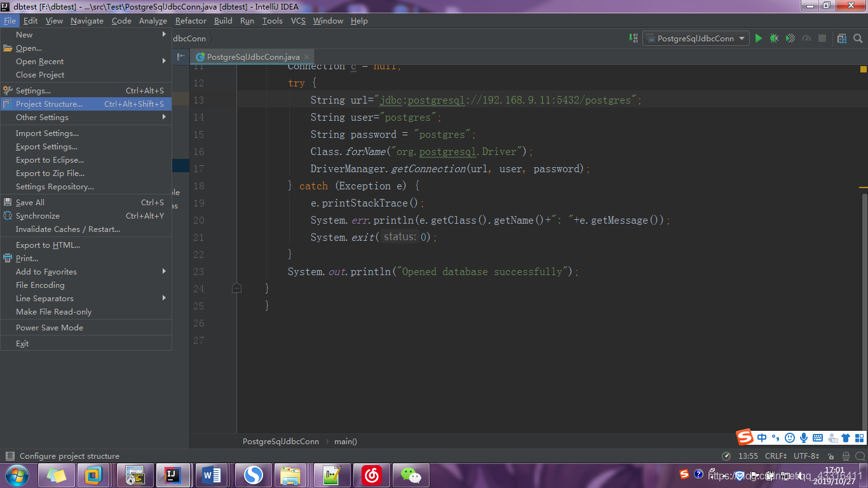868x488 pixels.
Task: Collapse code fold marker at line 24
Action: [237, 288]
